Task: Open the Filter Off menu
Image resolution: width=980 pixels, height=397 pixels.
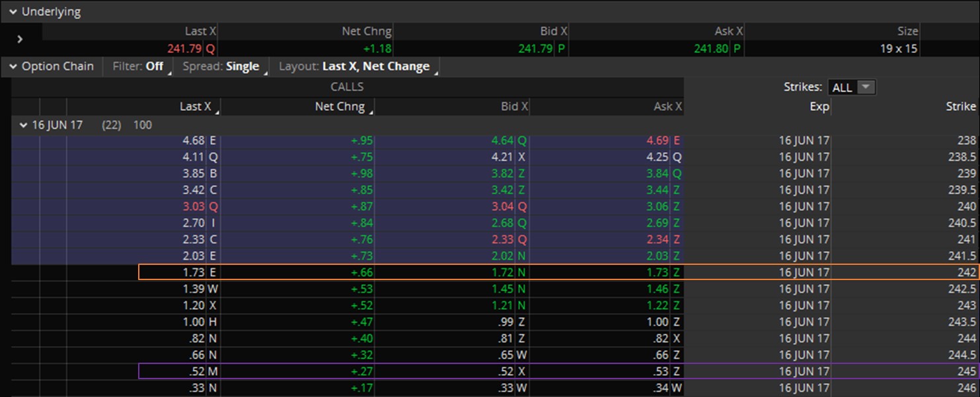Action: point(138,67)
